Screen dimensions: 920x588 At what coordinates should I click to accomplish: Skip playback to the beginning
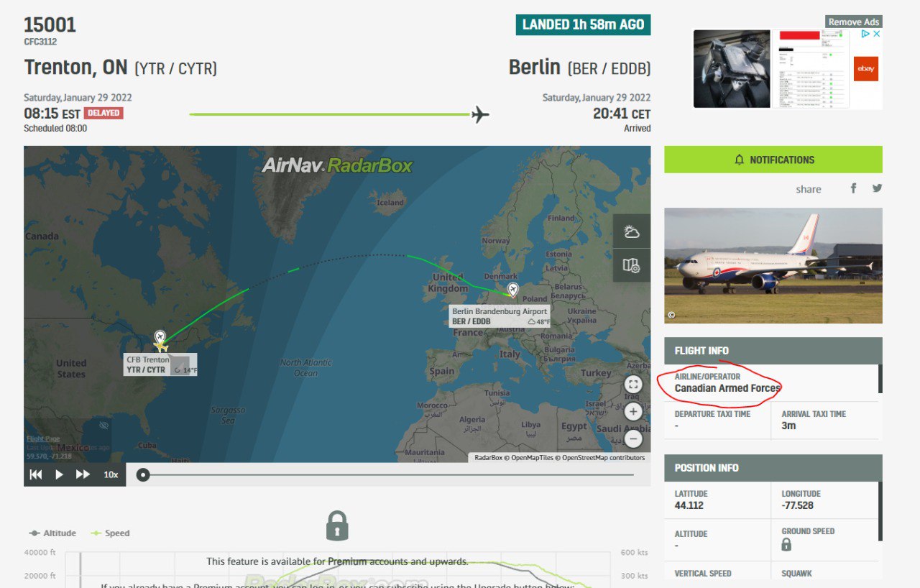click(35, 474)
